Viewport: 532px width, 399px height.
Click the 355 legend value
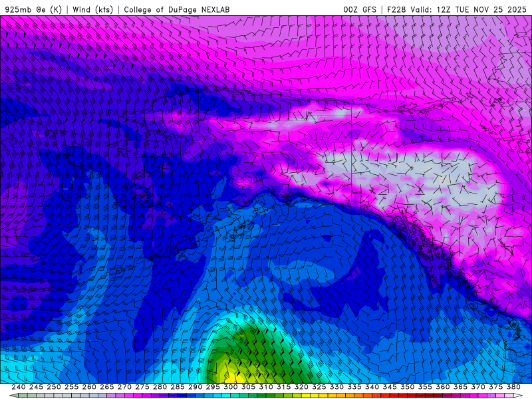coord(425,387)
